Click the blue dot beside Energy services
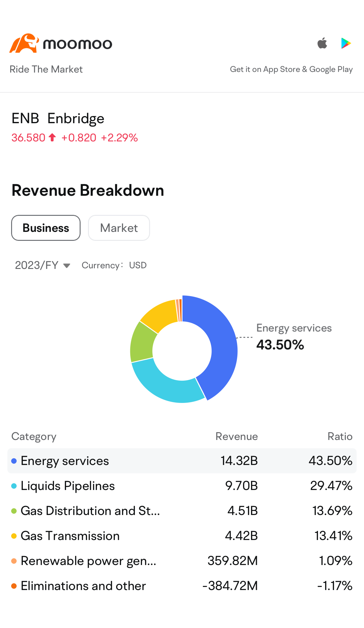 coord(14,461)
